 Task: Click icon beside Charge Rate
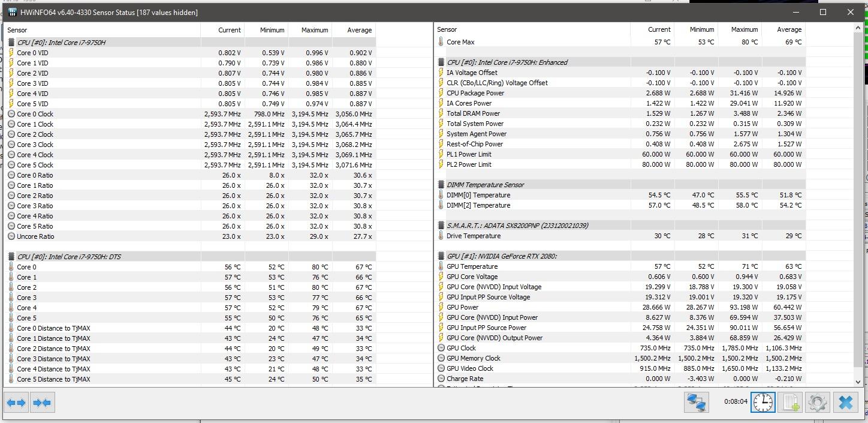pos(441,379)
